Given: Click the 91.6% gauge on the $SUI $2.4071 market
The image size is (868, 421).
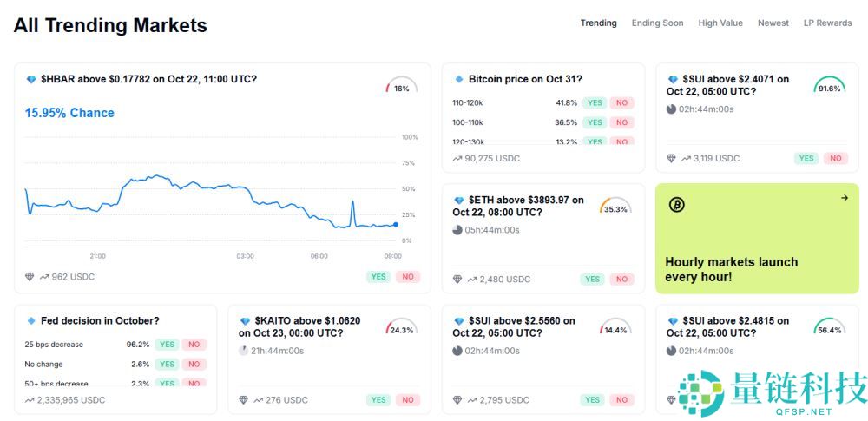Looking at the screenshot, I should tap(829, 85).
